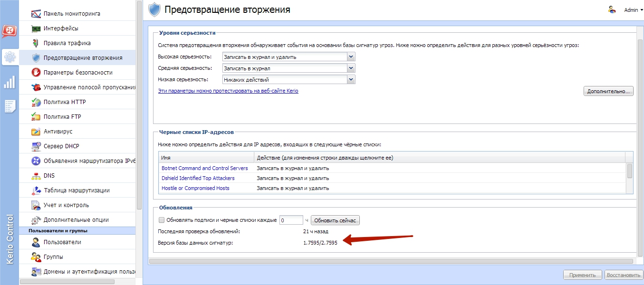Click the Параметры безопасности red hand icon

point(36,73)
